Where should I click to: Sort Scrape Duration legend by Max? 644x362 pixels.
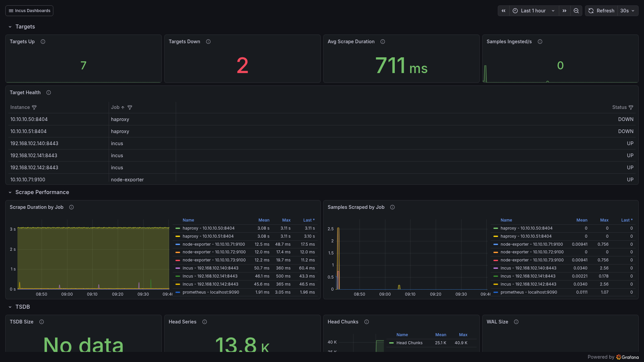pyautogui.click(x=286, y=220)
